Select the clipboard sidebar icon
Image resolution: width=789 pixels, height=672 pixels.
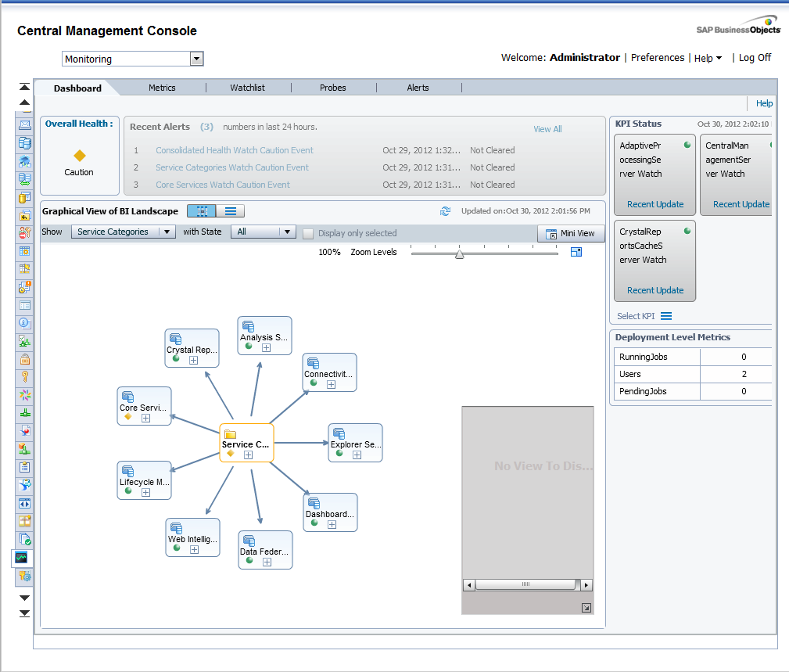click(25, 467)
